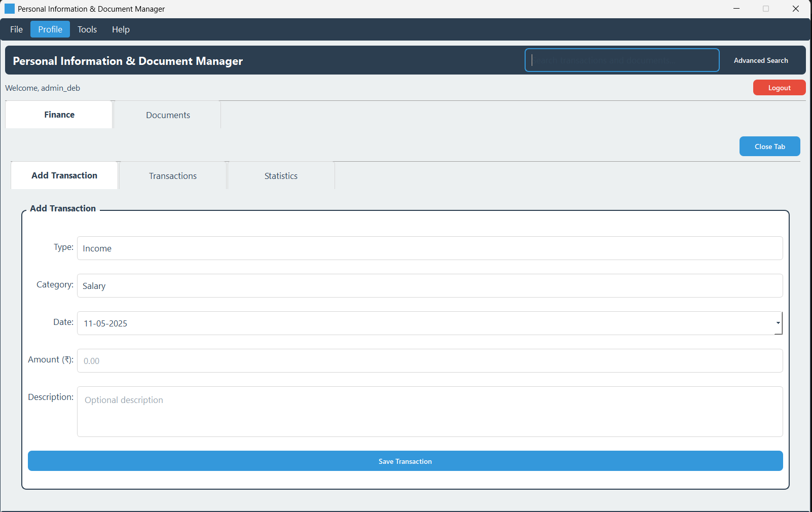
Task: Open the Tools menu
Action: [x=87, y=29]
